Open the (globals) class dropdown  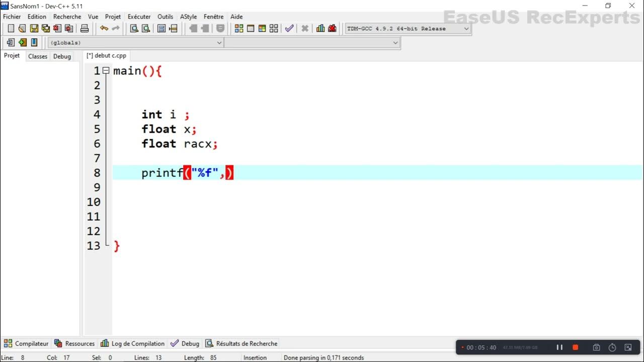pyautogui.click(x=136, y=43)
